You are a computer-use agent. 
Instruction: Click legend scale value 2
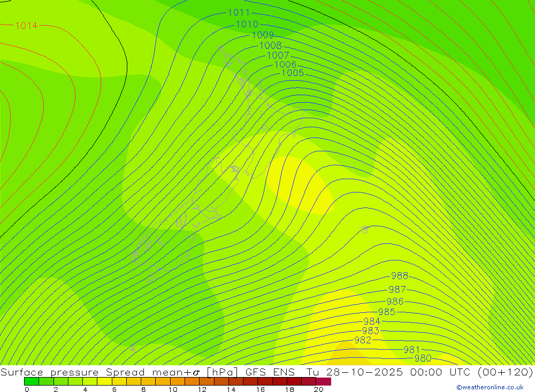(x=56, y=389)
